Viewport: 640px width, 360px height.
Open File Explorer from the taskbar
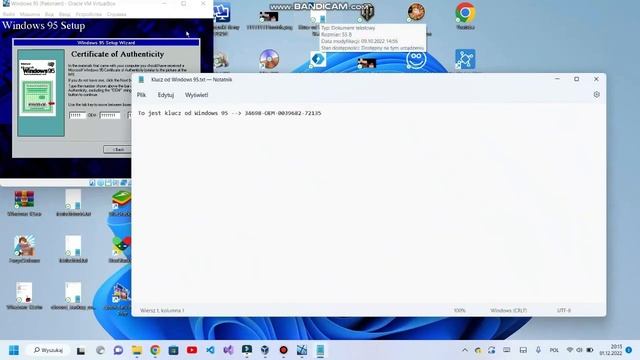137,350
